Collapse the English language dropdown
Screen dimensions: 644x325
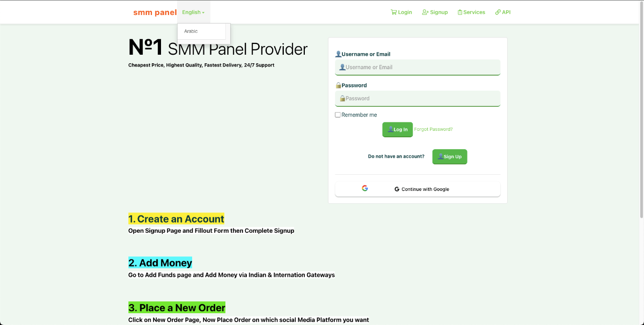click(193, 12)
